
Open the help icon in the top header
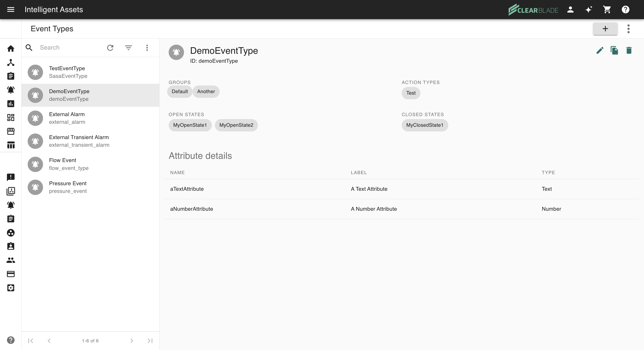click(625, 10)
